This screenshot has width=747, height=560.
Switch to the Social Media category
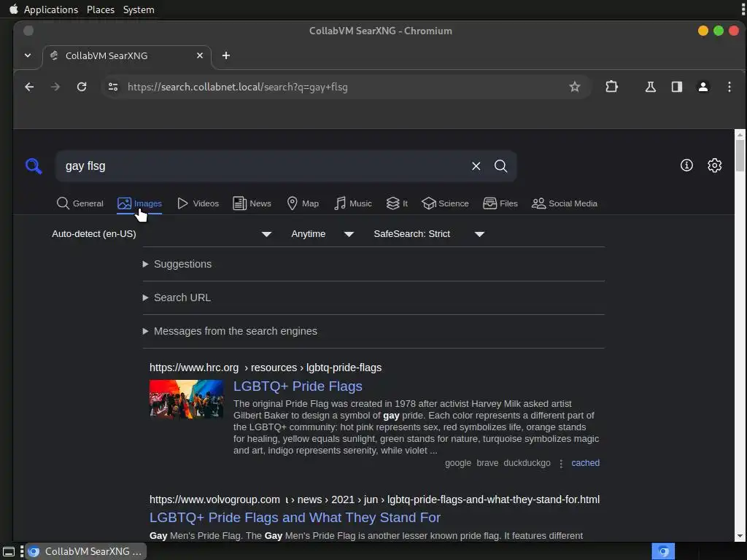point(565,203)
